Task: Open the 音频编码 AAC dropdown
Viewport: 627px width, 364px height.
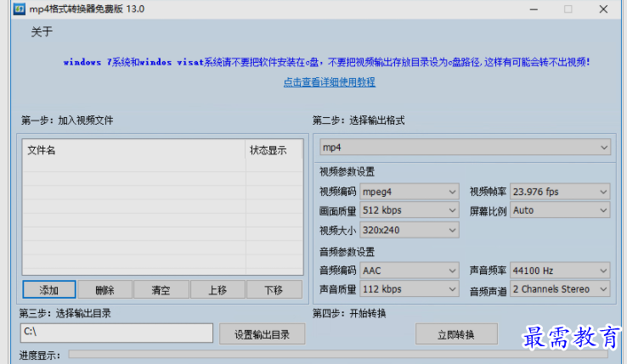Action: 410,271
